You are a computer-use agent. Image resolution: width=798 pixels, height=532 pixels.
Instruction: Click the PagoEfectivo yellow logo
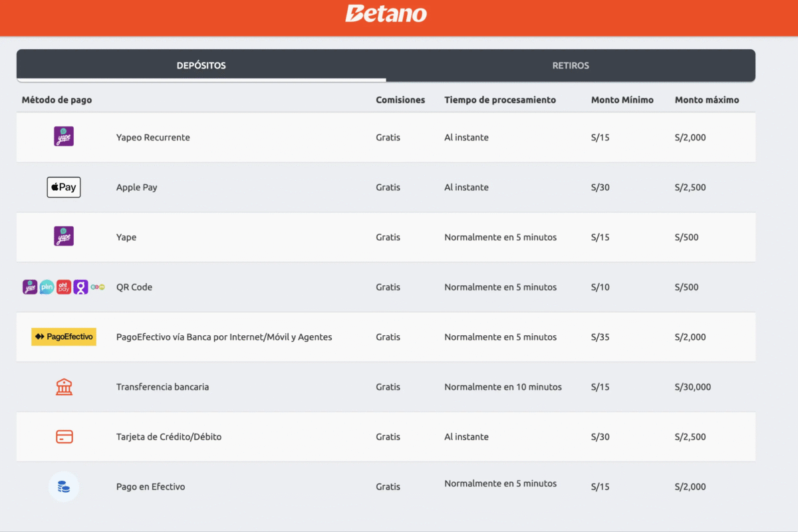pyautogui.click(x=64, y=337)
